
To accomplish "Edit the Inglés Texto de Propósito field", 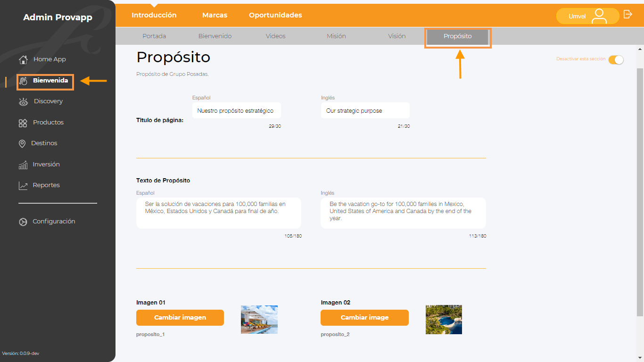I will (403, 213).
